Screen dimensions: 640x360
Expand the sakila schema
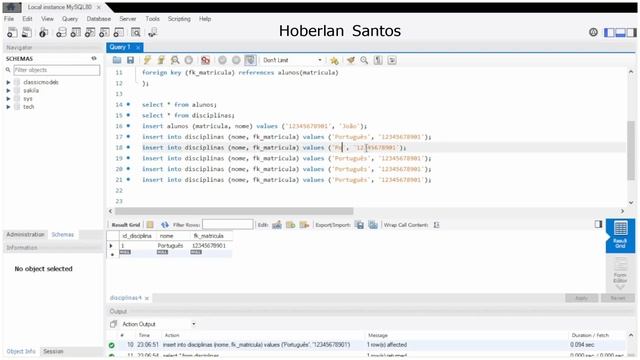[9, 91]
